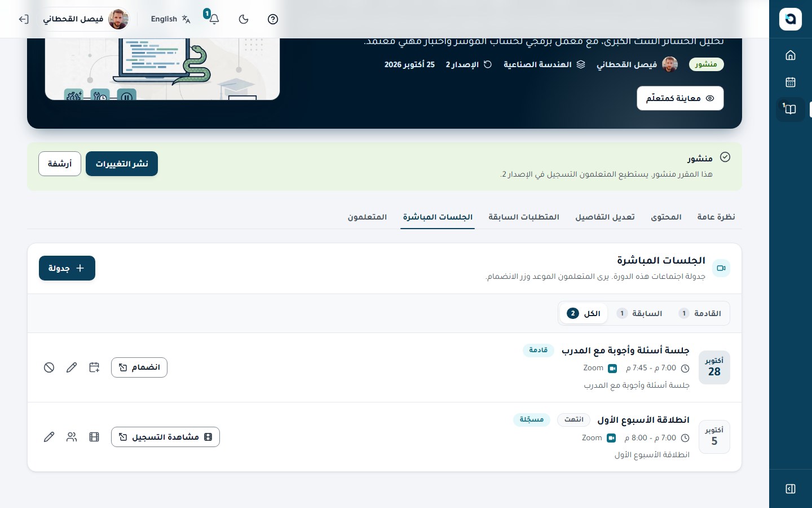Filter sessions by القادمة

tap(700, 313)
